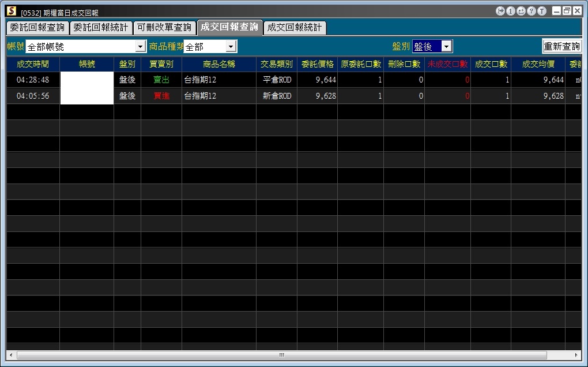Click the 盤別 column header

[x=127, y=64]
